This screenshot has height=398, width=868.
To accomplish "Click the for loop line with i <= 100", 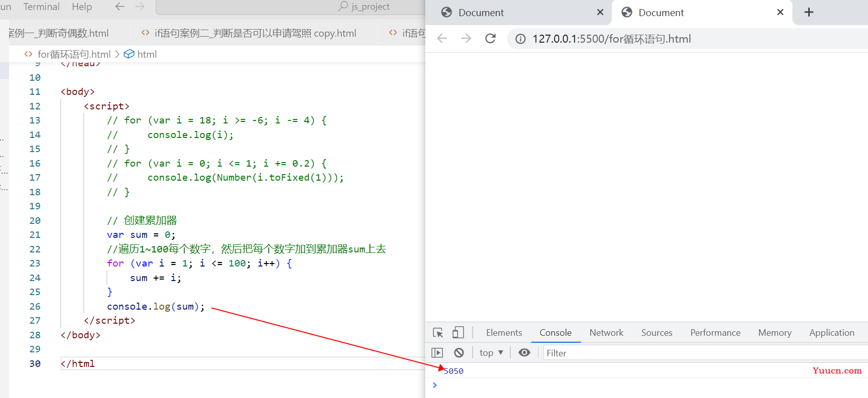I will point(199,263).
